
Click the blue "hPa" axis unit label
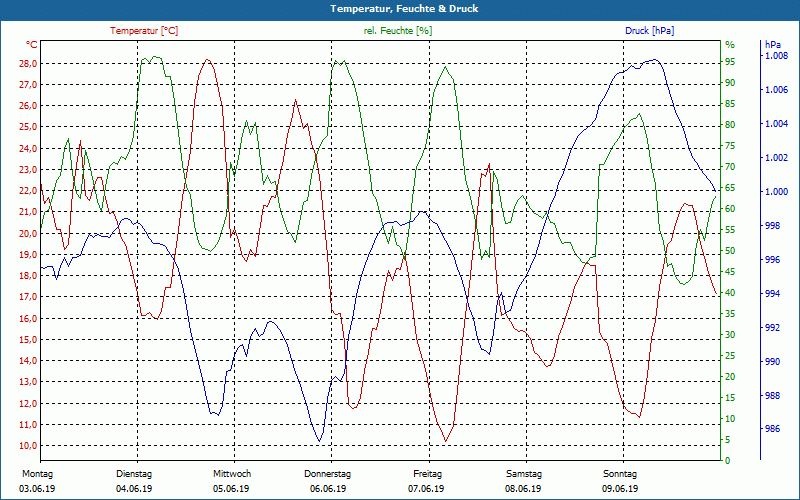point(773,44)
